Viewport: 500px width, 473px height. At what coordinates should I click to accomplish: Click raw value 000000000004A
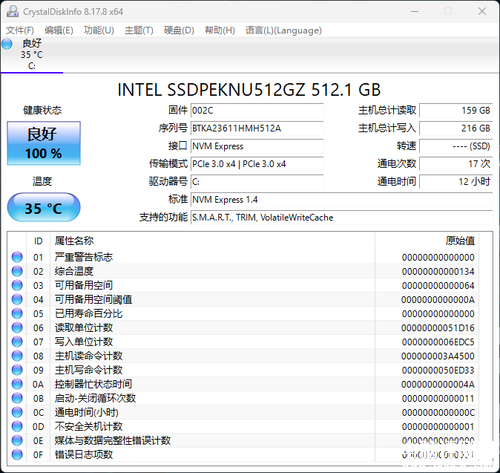(x=438, y=384)
